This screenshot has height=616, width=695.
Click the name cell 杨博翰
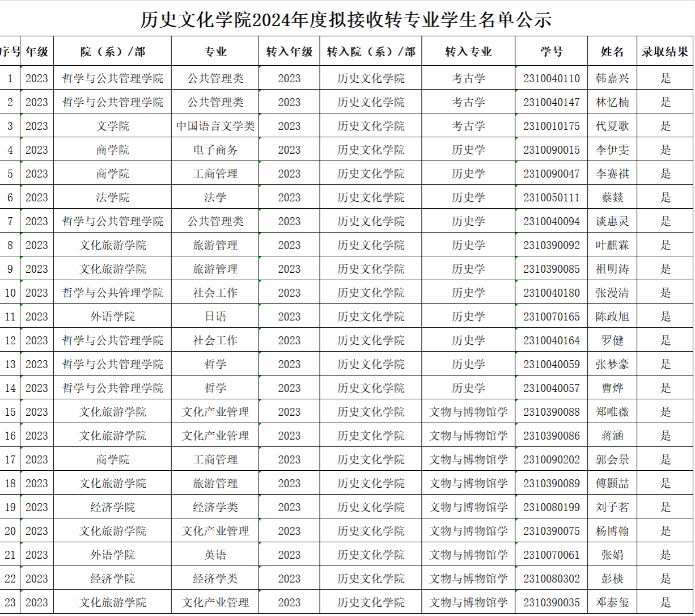(612, 531)
